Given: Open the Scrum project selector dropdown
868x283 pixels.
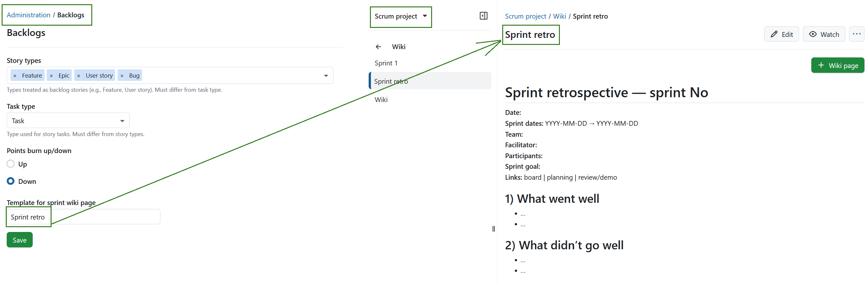Looking at the screenshot, I should [x=401, y=16].
